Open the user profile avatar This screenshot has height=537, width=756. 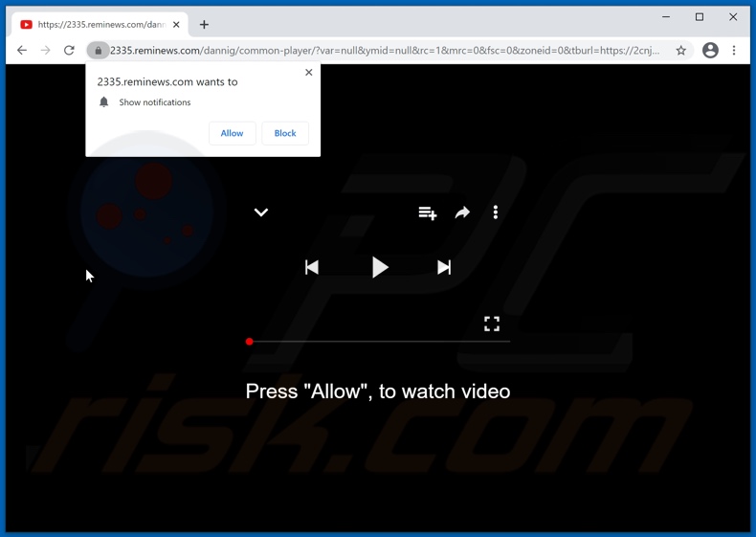coord(710,50)
